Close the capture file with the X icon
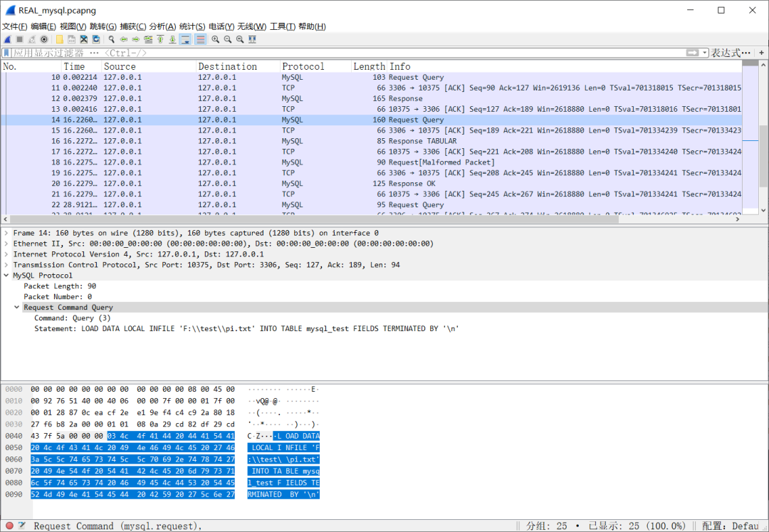 pos(84,39)
